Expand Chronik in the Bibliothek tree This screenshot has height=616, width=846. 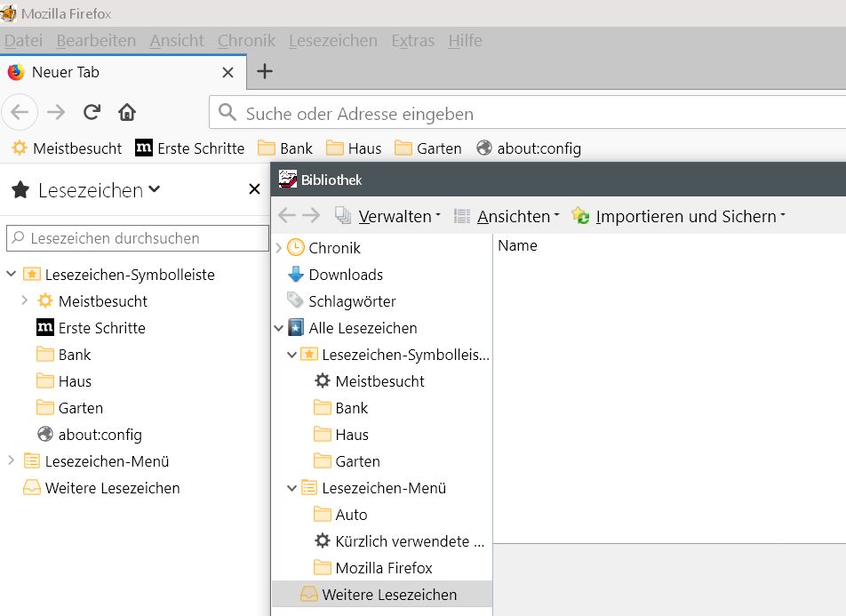pos(279,248)
